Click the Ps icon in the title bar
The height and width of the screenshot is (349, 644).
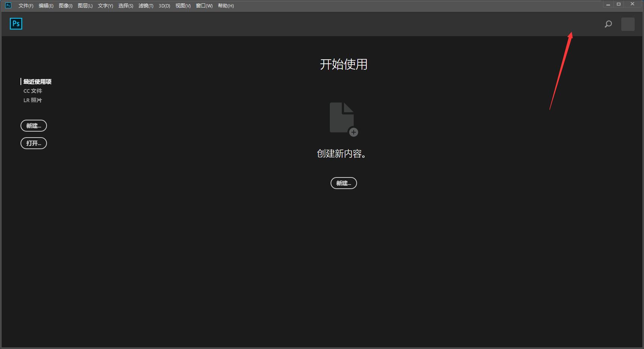7,5
